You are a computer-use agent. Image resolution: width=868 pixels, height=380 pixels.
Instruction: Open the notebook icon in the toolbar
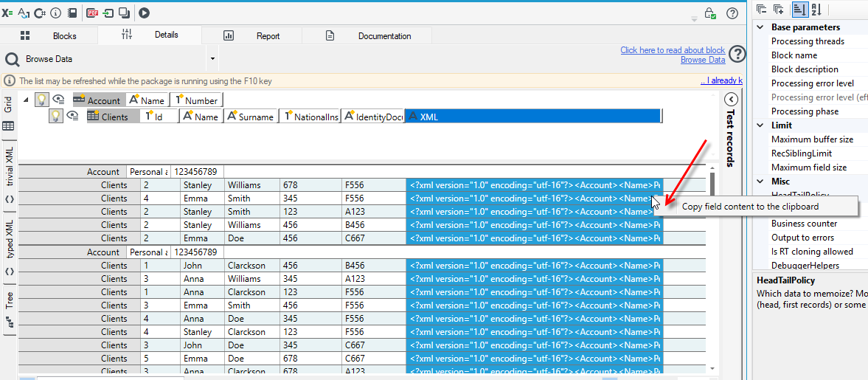72,13
